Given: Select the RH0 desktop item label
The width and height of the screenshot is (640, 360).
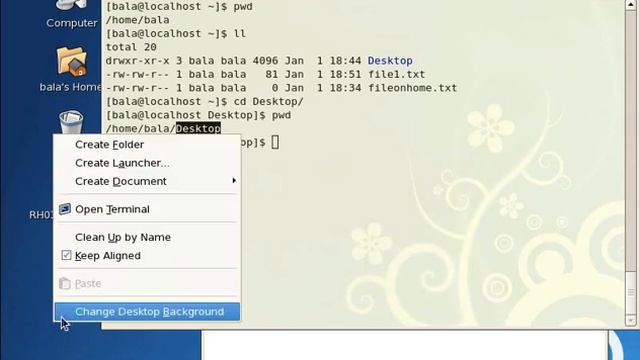Looking at the screenshot, I should click(41, 215).
